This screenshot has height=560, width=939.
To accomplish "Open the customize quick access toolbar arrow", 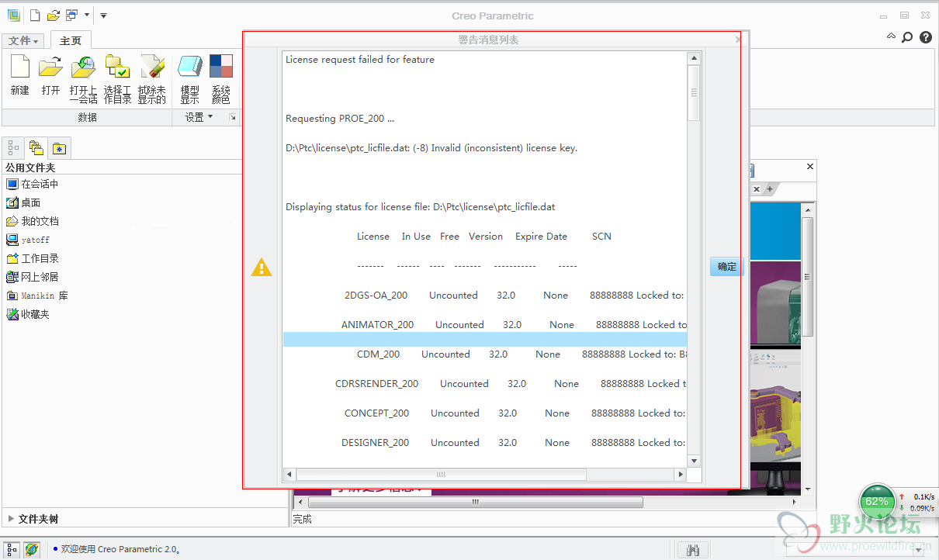I will [104, 15].
